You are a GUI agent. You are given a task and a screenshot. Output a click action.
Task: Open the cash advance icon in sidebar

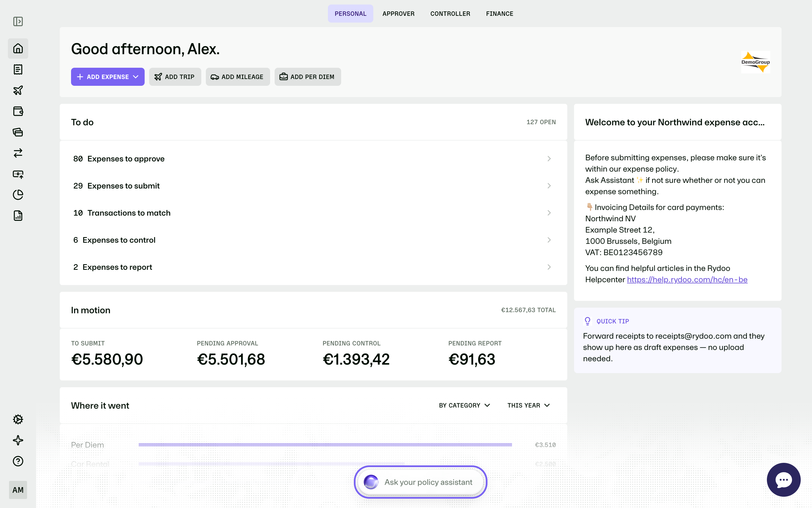point(18,174)
